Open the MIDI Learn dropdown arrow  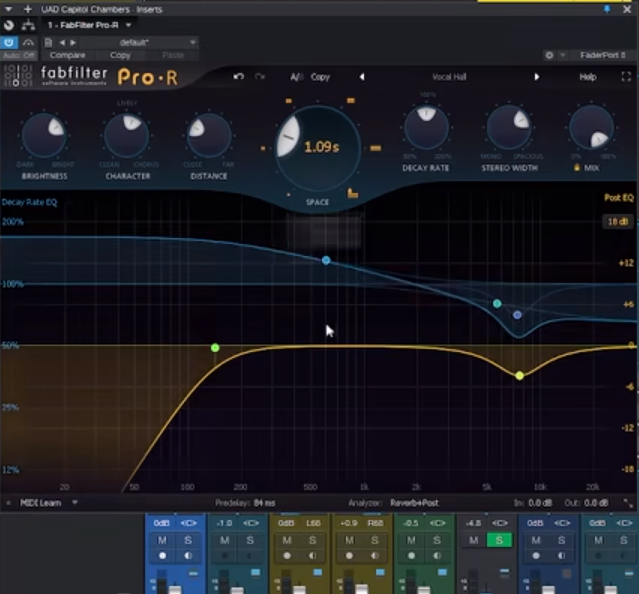[75, 503]
